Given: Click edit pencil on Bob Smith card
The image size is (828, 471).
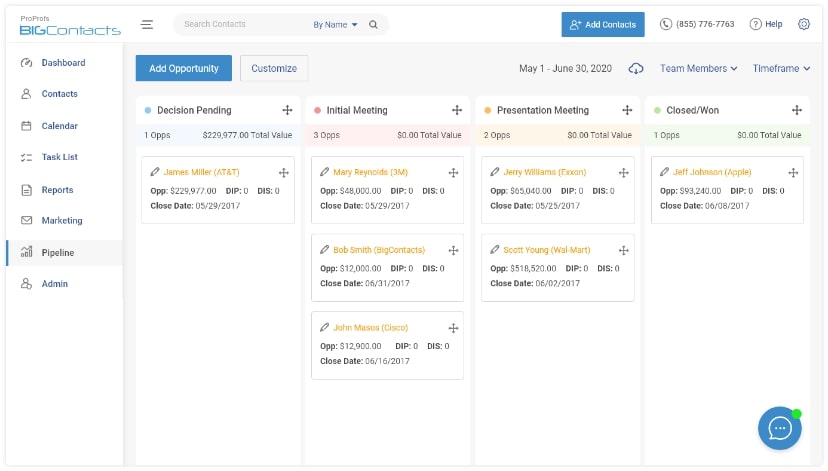Looking at the screenshot, I should pyautogui.click(x=324, y=249).
